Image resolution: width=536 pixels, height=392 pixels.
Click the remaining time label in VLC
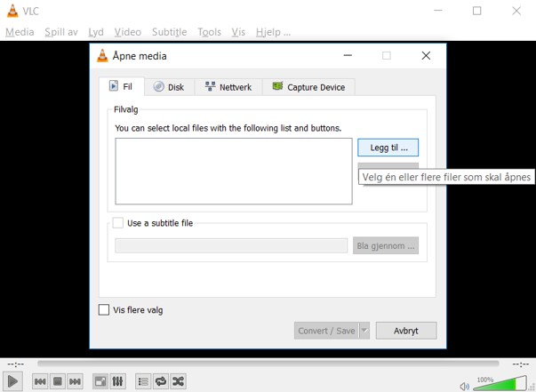(x=521, y=364)
